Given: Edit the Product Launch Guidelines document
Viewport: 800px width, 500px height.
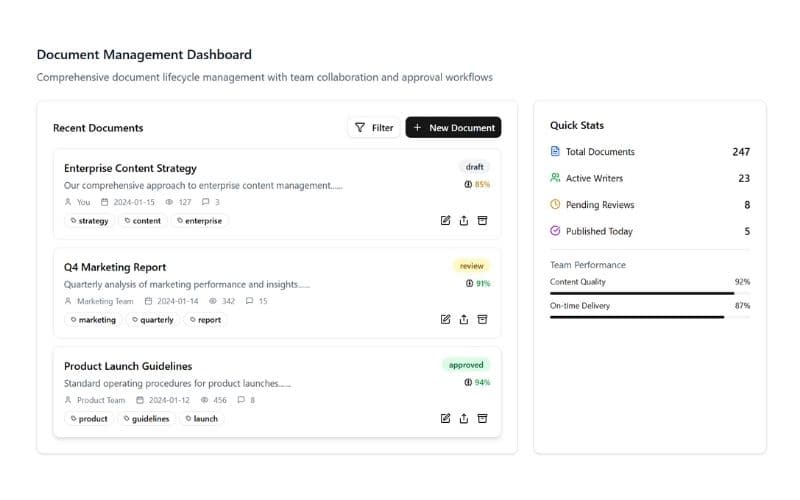Looking at the screenshot, I should coord(446,418).
